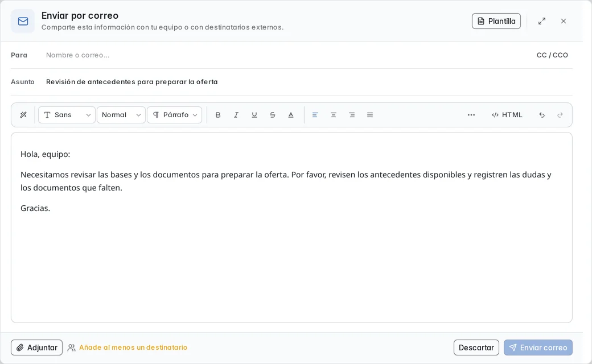Click the 'Gracias.' closing line

[35, 208]
